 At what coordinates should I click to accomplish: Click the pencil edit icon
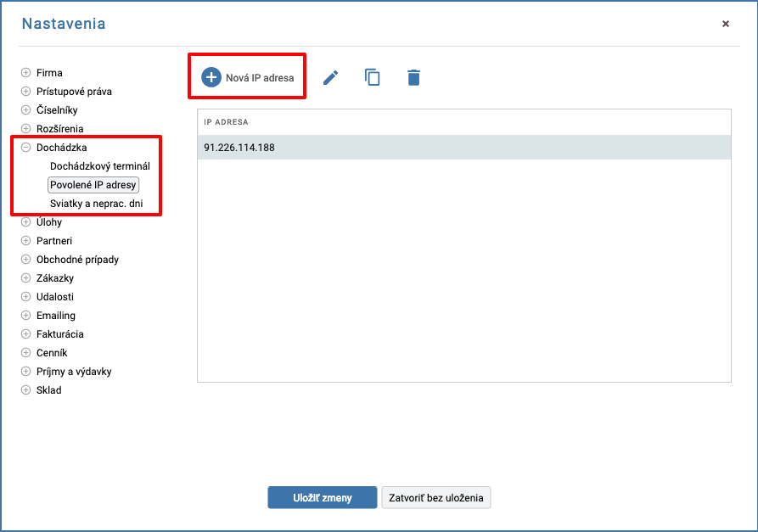[331, 77]
